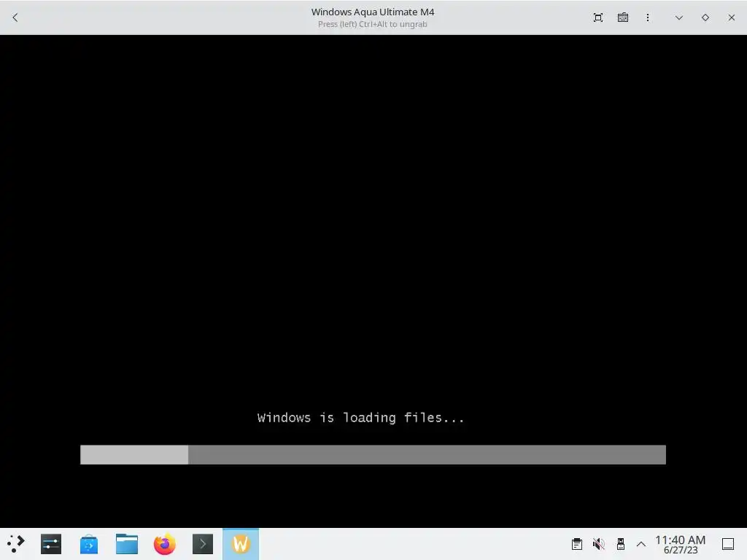
Task: Open the clock showing 11:40 AM
Action: pos(681,544)
